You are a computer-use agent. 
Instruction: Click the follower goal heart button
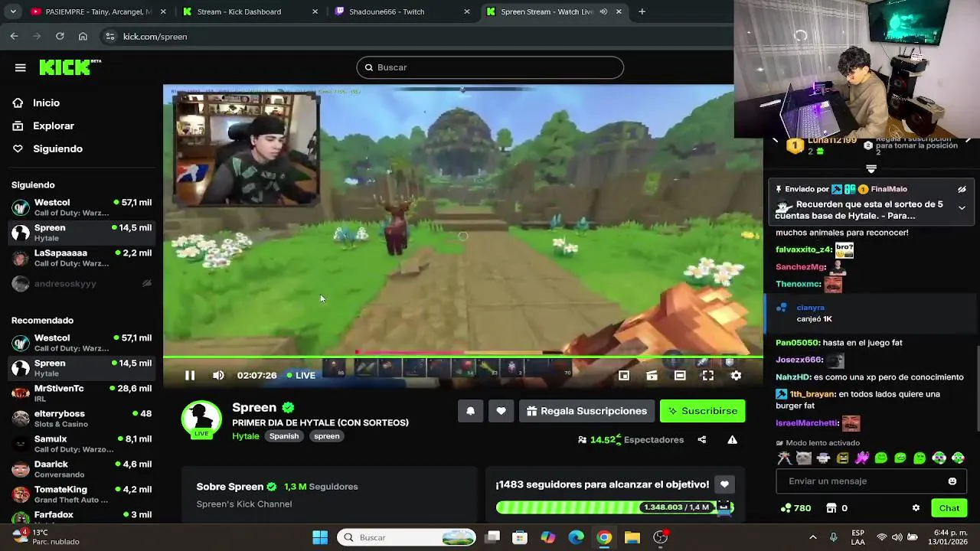point(724,484)
